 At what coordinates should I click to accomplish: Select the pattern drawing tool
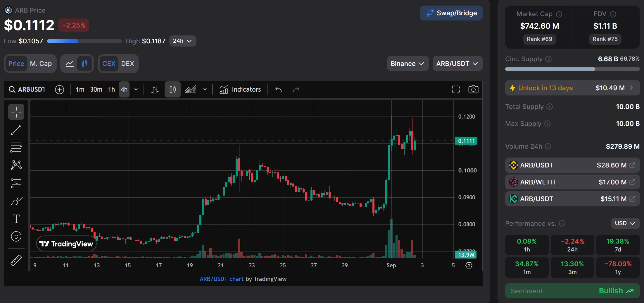[x=16, y=165]
